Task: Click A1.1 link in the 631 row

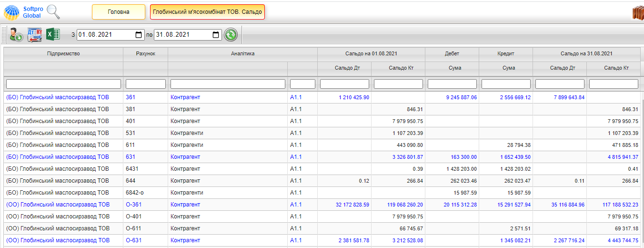Action: (x=296, y=157)
